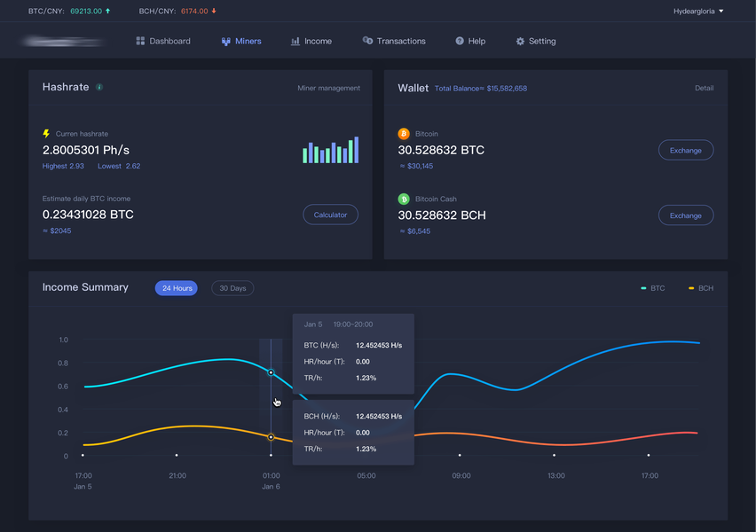Click the green Bitcoin Cash coin icon
The width and height of the screenshot is (756, 532).
404,199
